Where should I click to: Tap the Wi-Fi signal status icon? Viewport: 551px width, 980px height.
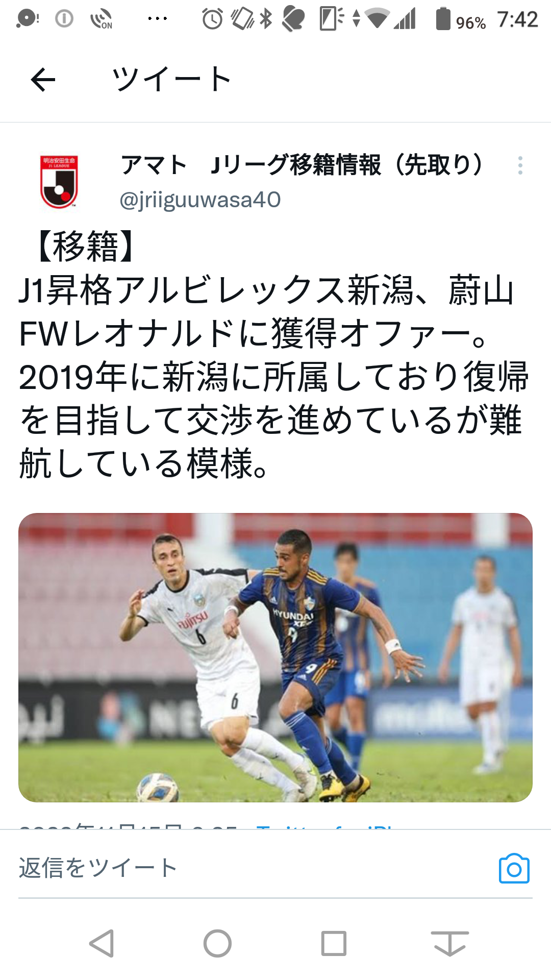[377, 19]
